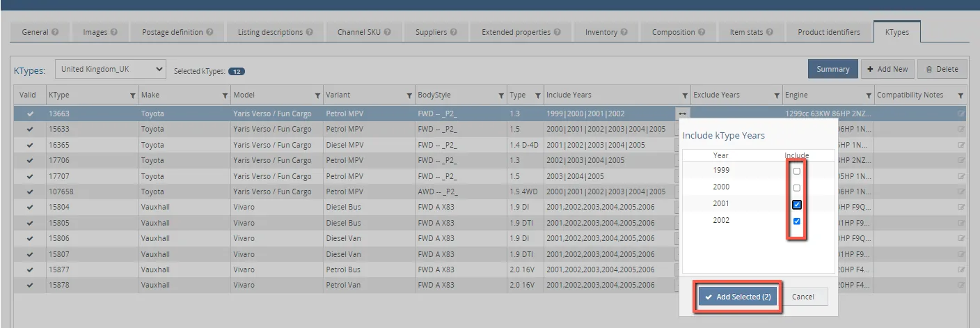Check the 2000 include checkbox

797,187
